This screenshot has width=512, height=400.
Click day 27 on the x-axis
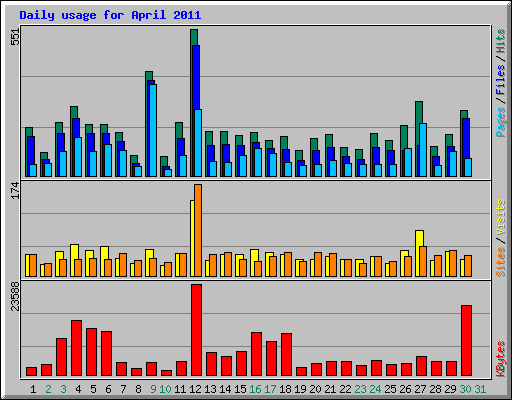click(420, 389)
